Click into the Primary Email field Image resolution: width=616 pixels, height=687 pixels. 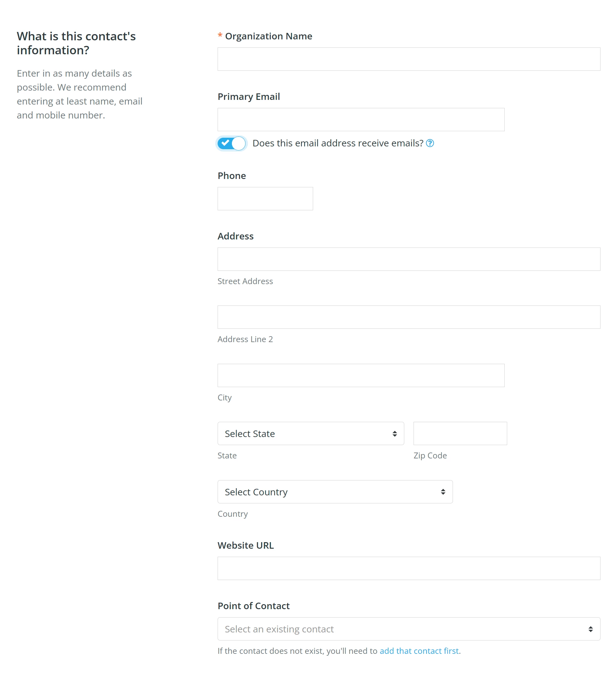pyautogui.click(x=361, y=119)
